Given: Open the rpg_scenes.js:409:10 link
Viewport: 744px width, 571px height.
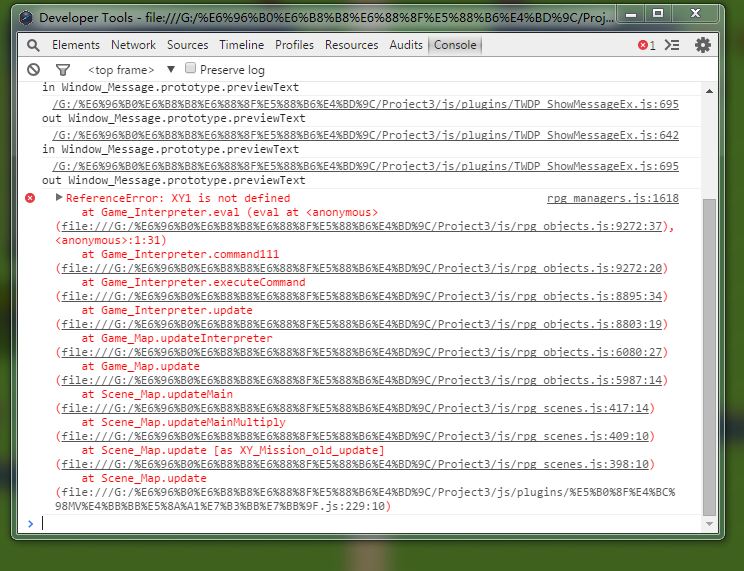Looking at the screenshot, I should tap(355, 437).
